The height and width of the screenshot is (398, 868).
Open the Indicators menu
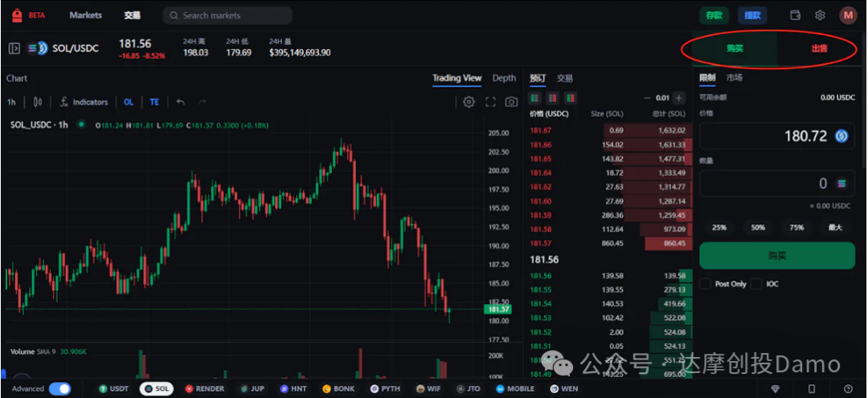[84, 102]
